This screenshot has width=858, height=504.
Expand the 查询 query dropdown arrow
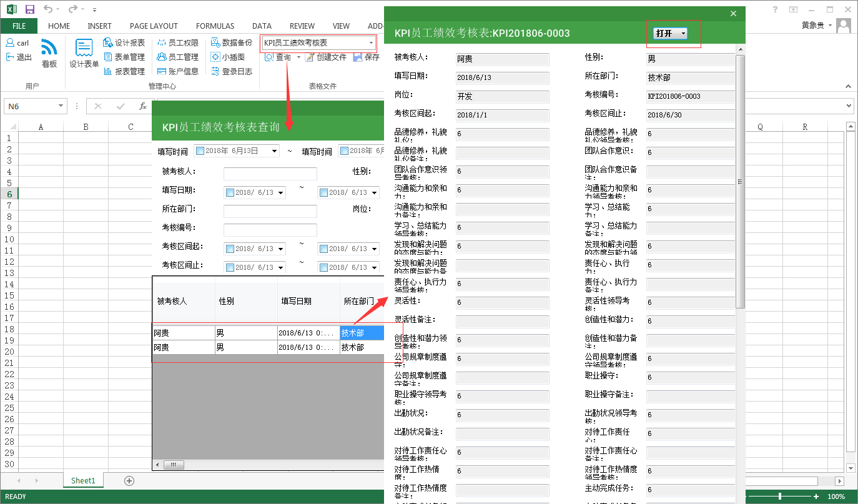pyautogui.click(x=298, y=57)
